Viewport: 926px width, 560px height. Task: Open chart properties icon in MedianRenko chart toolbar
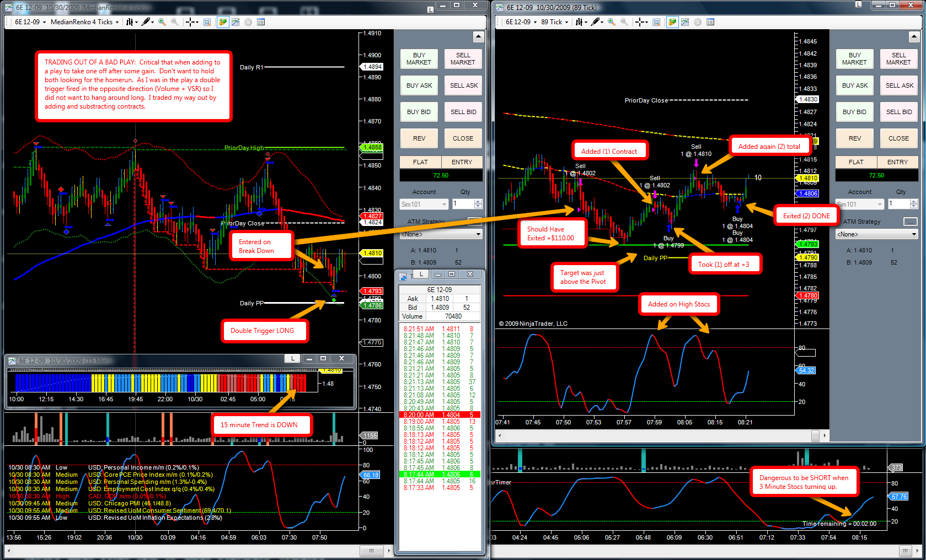tap(261, 22)
